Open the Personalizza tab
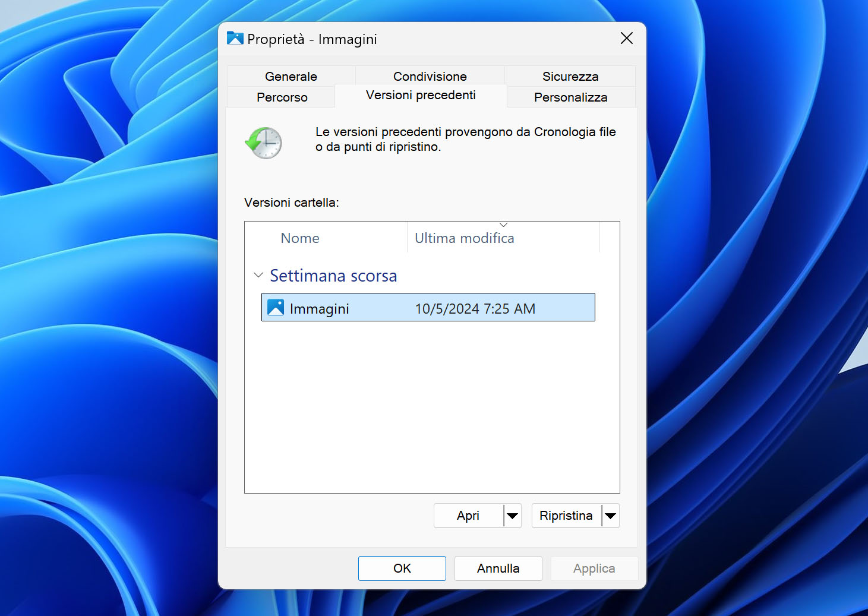Viewport: 868px width, 616px height. click(571, 97)
